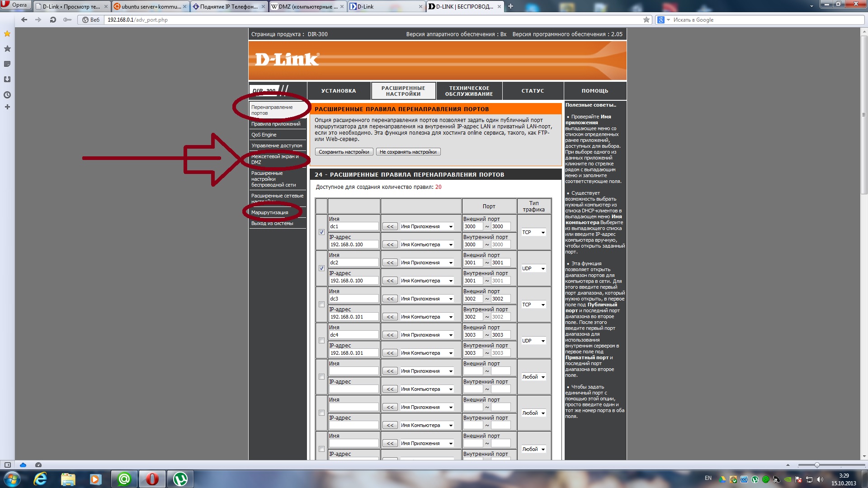
Task: Expand Имя Компьютера dropdown for dc3
Action: click(x=426, y=317)
